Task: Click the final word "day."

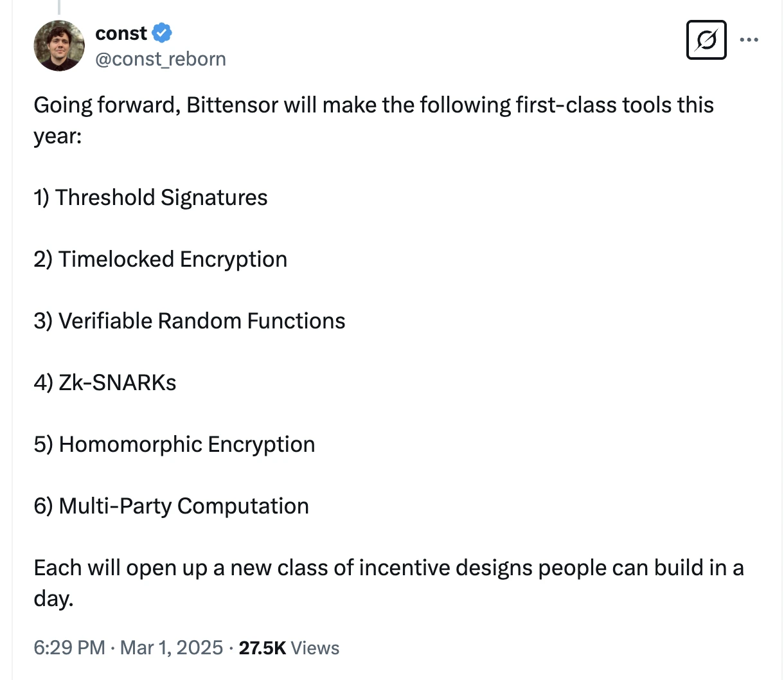Action: [54, 598]
